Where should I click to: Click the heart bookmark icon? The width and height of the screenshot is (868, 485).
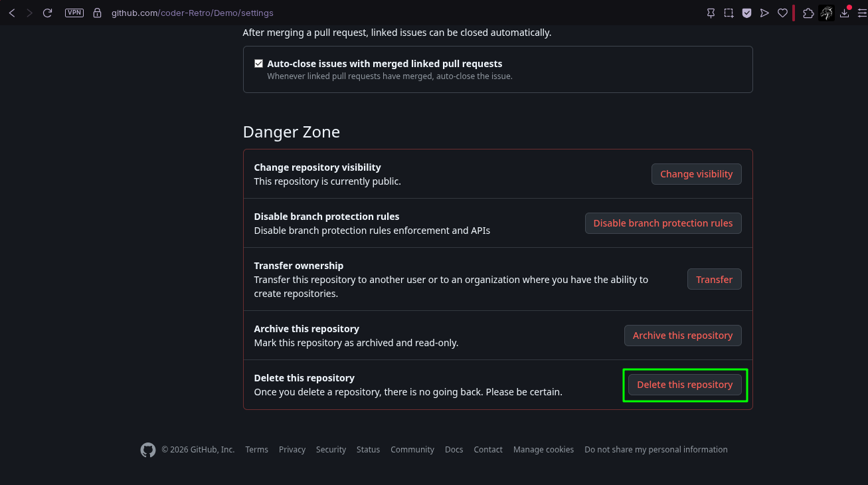782,13
